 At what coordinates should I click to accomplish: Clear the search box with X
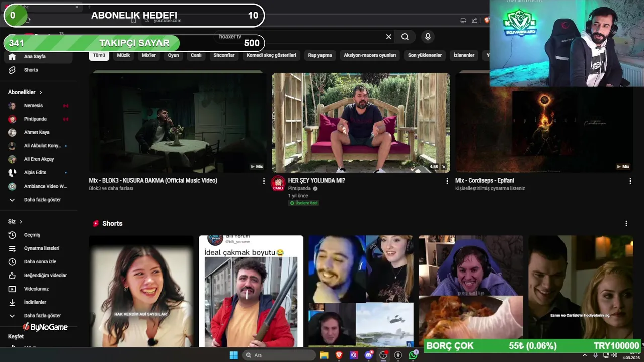point(388,37)
